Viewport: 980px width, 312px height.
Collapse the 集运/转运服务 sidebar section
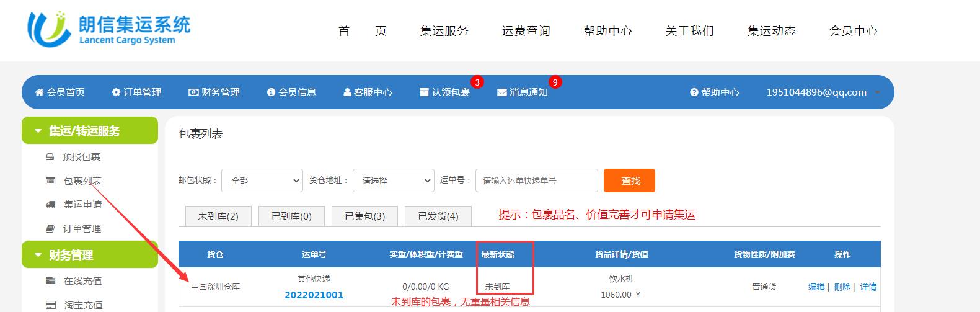point(38,131)
